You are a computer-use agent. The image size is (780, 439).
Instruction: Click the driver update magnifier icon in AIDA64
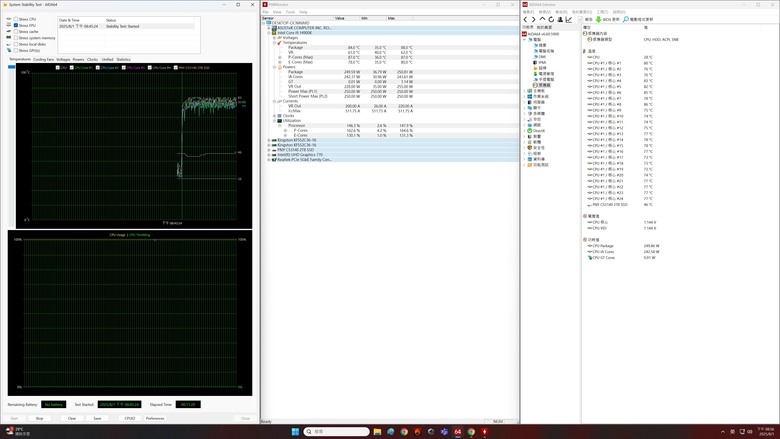coord(626,19)
